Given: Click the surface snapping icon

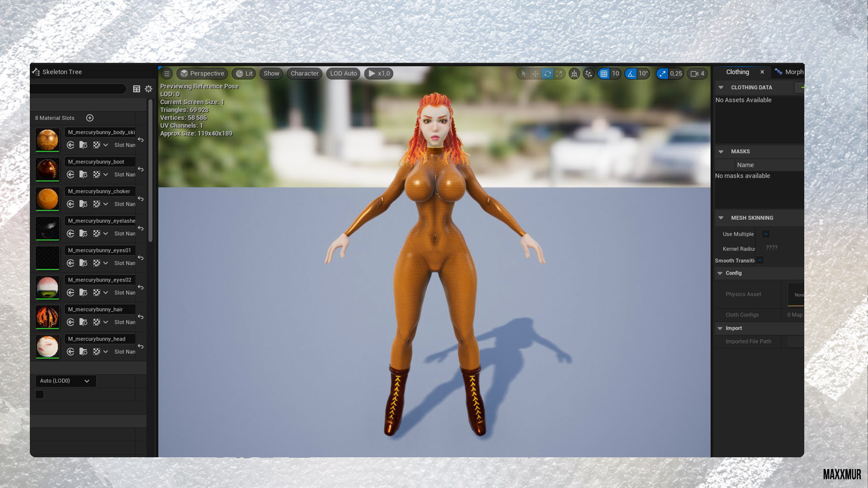Looking at the screenshot, I should [x=589, y=74].
